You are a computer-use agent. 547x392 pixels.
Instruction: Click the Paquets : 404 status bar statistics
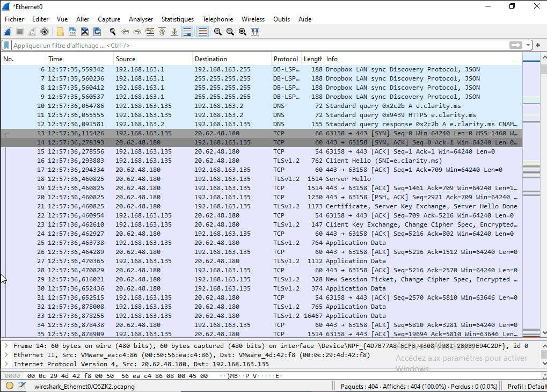point(419,387)
